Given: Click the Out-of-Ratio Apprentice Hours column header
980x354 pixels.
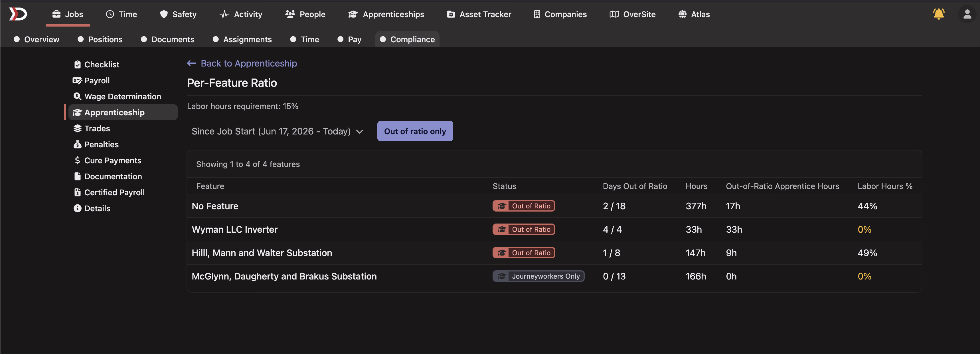Looking at the screenshot, I should (783, 186).
